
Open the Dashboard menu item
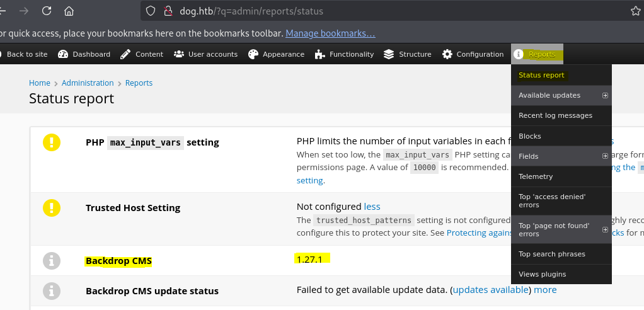84,54
